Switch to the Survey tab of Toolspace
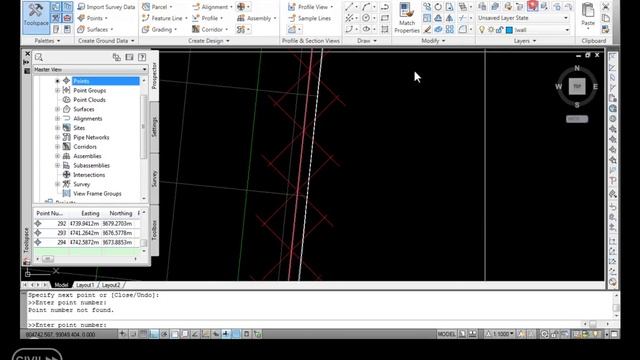The height and width of the screenshot is (360, 640). tap(154, 179)
